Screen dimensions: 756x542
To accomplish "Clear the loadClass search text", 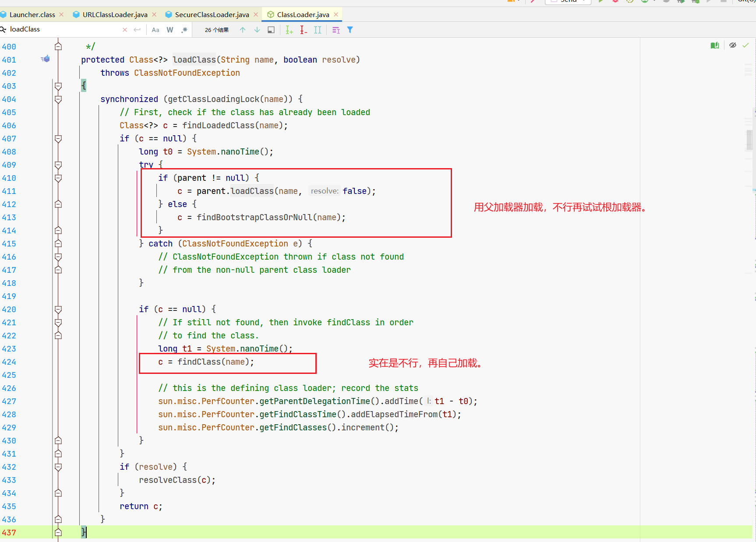I will 125,30.
